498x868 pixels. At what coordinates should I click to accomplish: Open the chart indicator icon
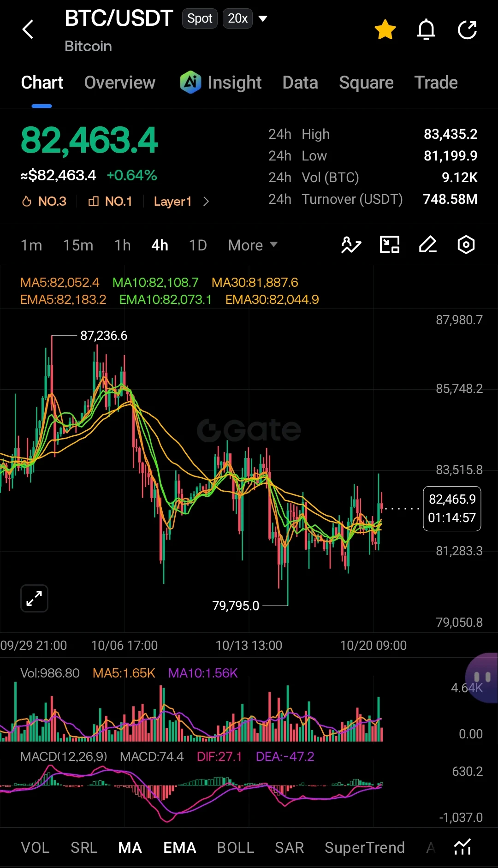[x=351, y=244]
